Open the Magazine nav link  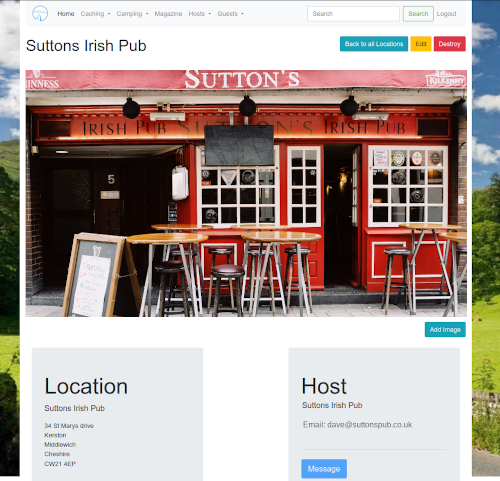pyautogui.click(x=168, y=14)
